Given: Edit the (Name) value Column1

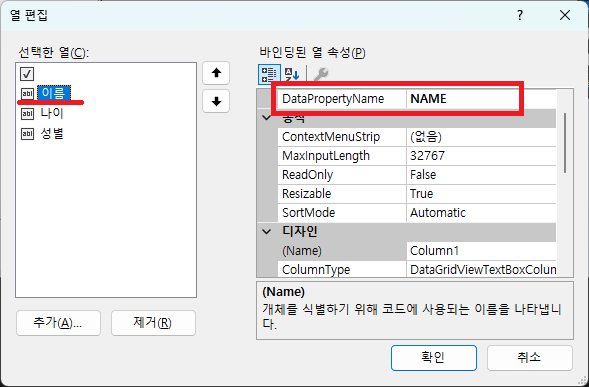Looking at the screenshot, I should coord(481,251).
